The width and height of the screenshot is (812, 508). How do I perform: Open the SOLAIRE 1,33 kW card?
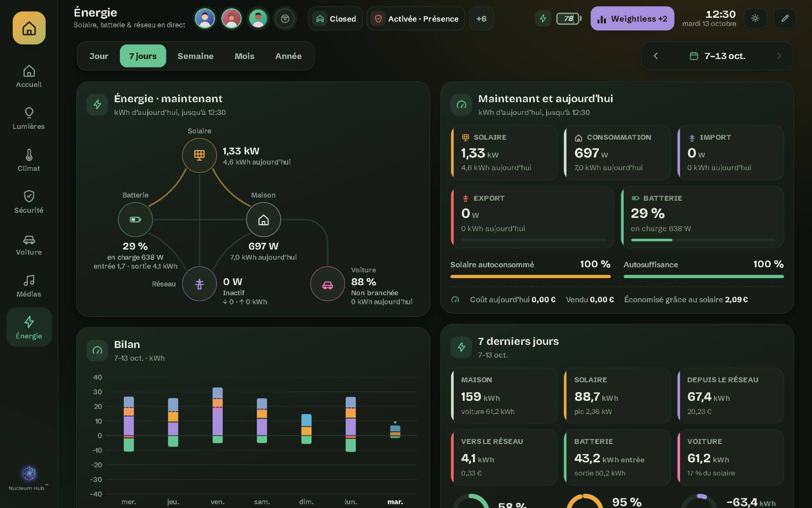504,152
